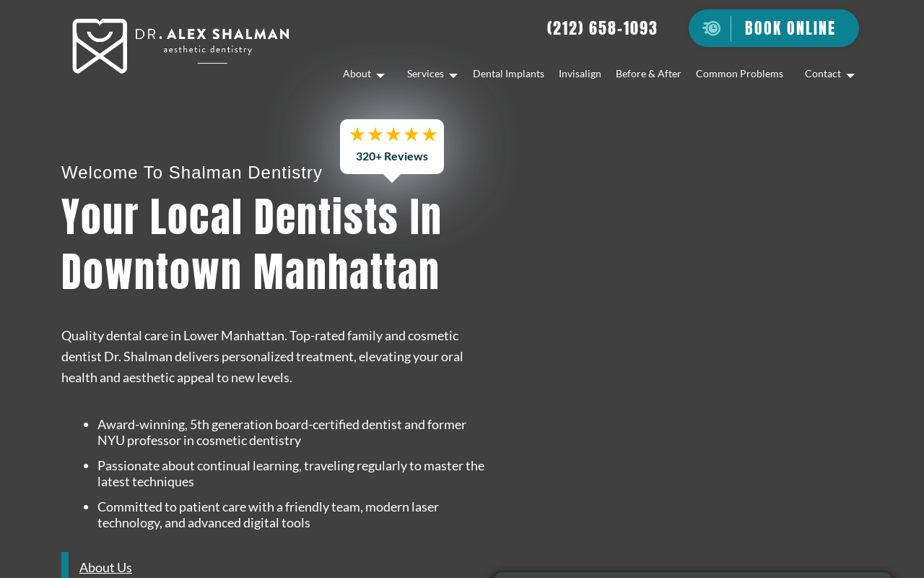Go to Dental Implants page
Image resolution: width=924 pixels, height=578 pixels.
[508, 74]
